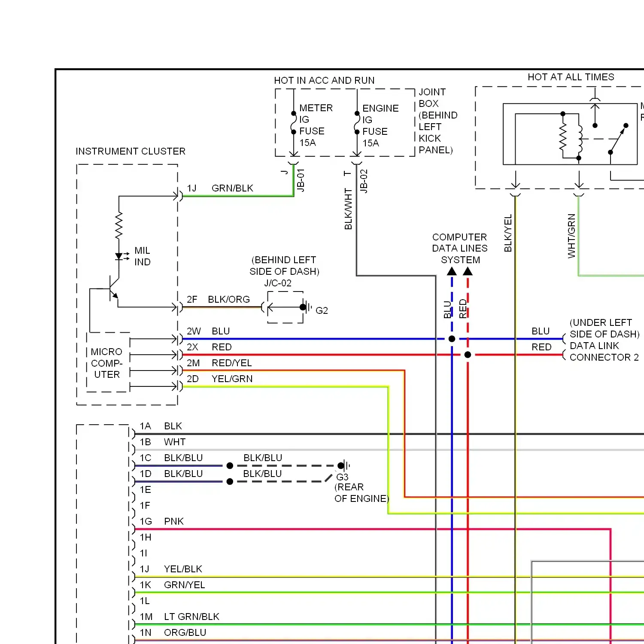This screenshot has height=644, width=644.
Task: Click the "COMPUTER" data lines heading
Action: click(459, 237)
